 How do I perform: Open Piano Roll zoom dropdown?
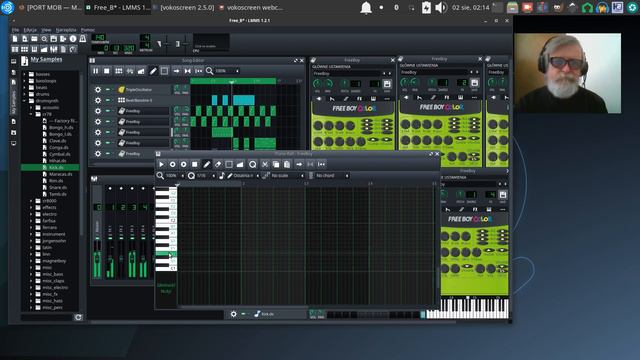[x=175, y=176]
